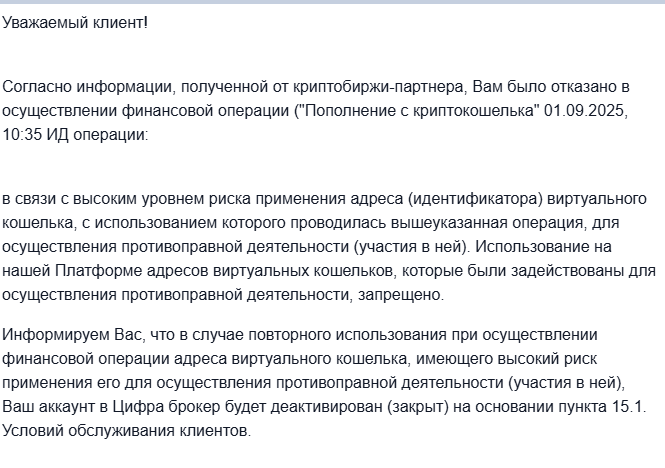Click the greeting "Уважаемый клиент!"
Image resolution: width=665 pixels, height=468 pixels.
[74, 23]
